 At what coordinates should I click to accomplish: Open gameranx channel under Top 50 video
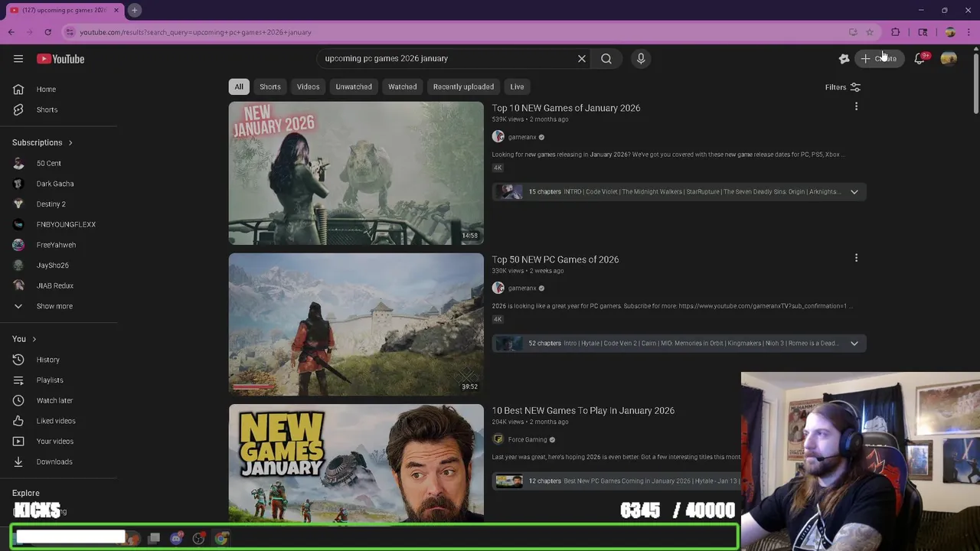tap(521, 289)
